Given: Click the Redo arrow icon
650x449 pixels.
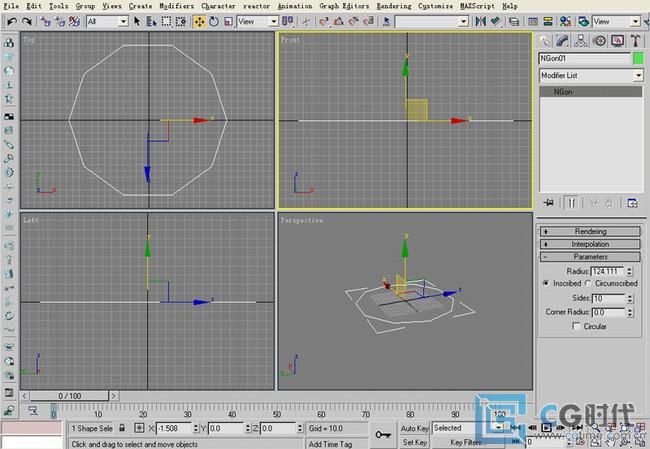Looking at the screenshot, I should tap(27, 21).
